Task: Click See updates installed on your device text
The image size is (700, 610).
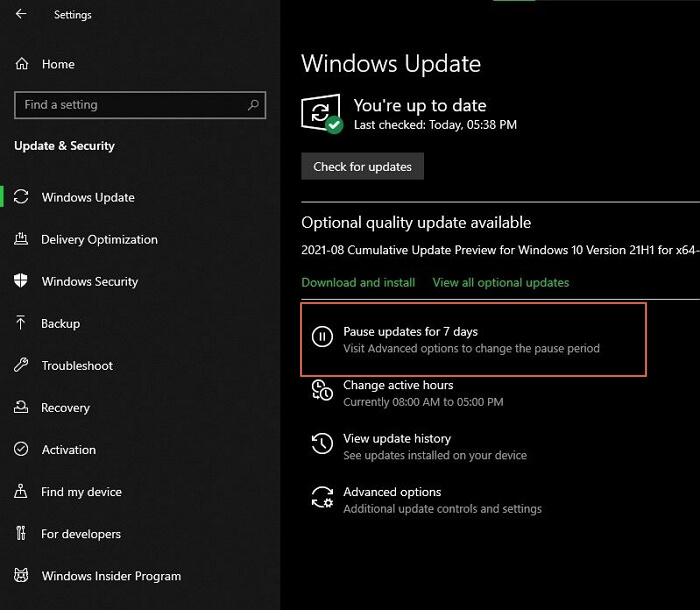Action: [x=435, y=455]
